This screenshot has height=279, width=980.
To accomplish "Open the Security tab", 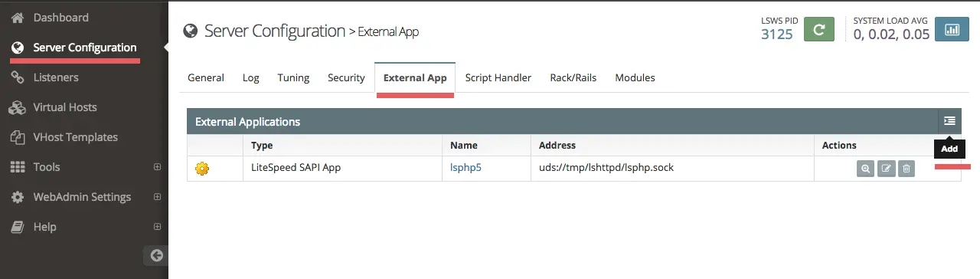I will (346, 77).
